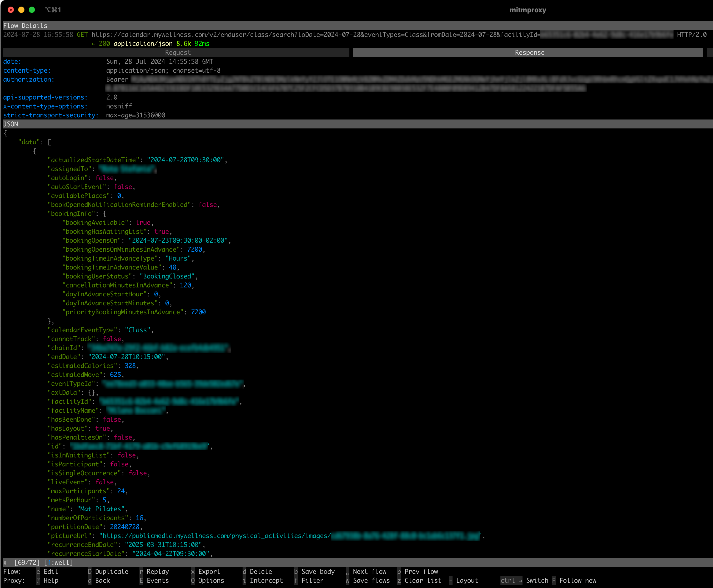This screenshot has width=713, height=588.
Task: Click the Save flows command
Action: click(x=368, y=580)
